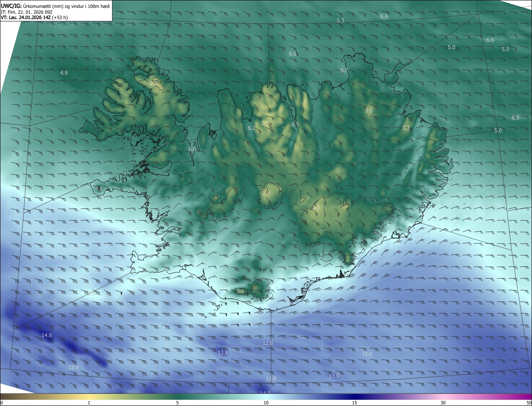Click the 4.8 value on the map

coord(99,189)
